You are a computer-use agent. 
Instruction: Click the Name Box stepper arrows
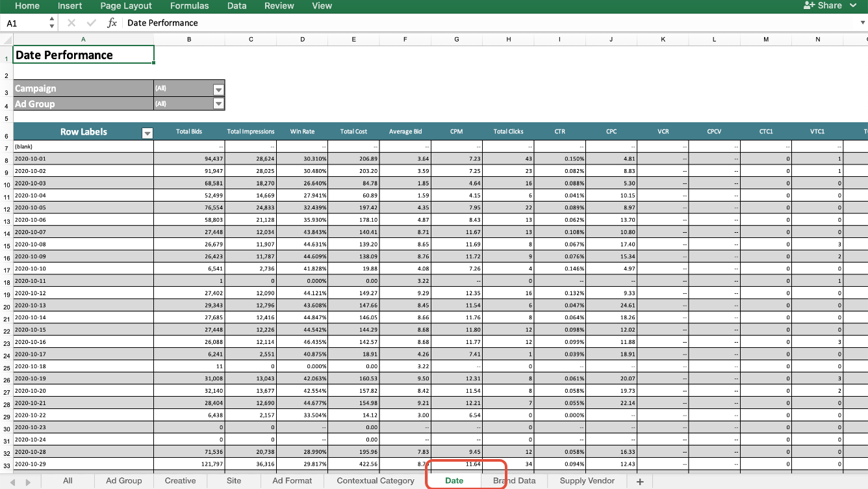point(52,23)
